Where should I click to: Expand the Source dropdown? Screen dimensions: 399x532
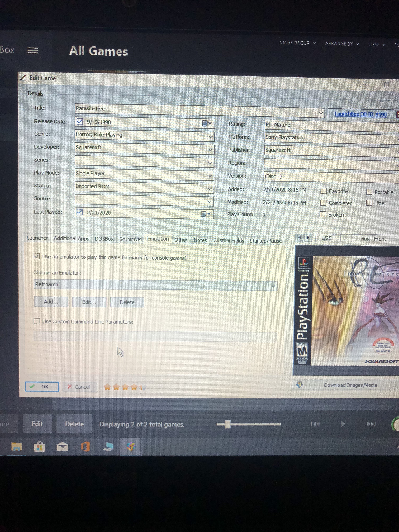pyautogui.click(x=210, y=201)
